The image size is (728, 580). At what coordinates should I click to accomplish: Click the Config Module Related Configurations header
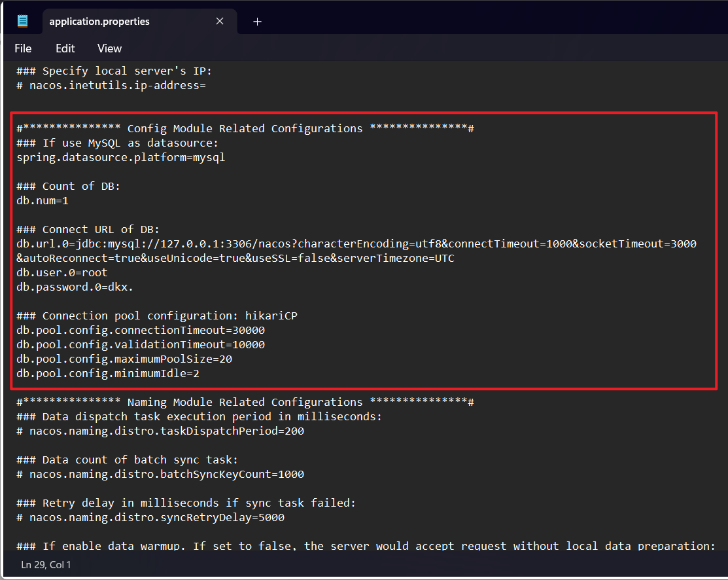(x=245, y=129)
